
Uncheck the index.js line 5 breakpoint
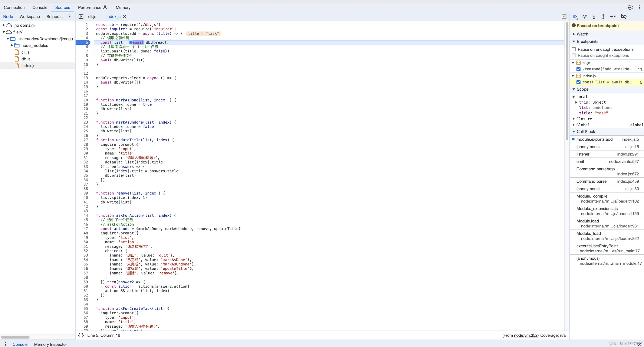[578, 82]
